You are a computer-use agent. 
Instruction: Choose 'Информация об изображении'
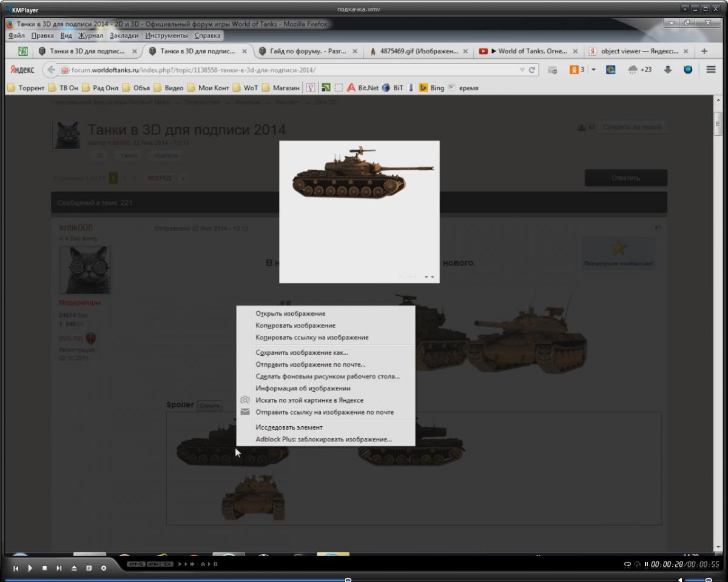pyautogui.click(x=326, y=388)
